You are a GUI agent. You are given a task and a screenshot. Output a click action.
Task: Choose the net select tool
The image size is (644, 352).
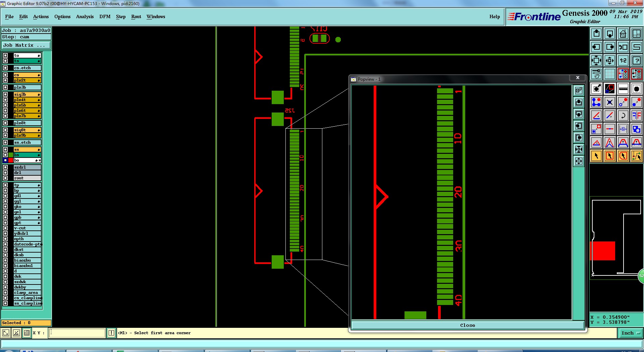click(x=637, y=156)
